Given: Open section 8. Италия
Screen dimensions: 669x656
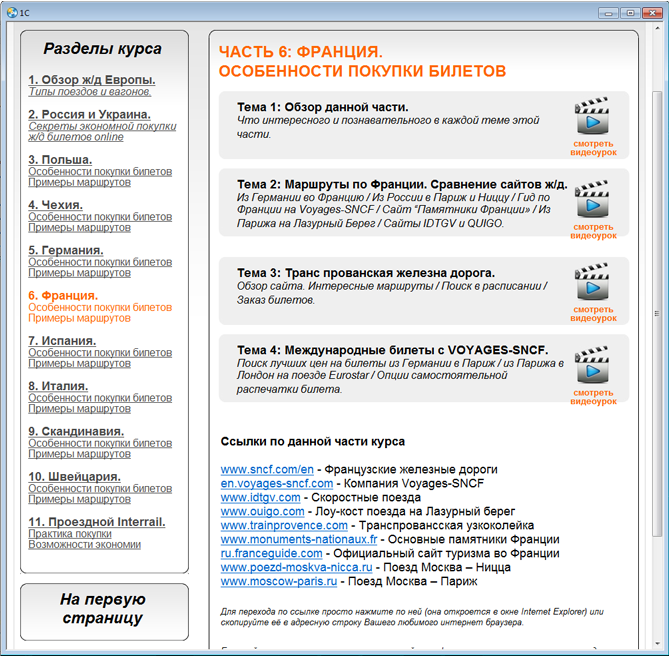Looking at the screenshot, I should (58, 386).
